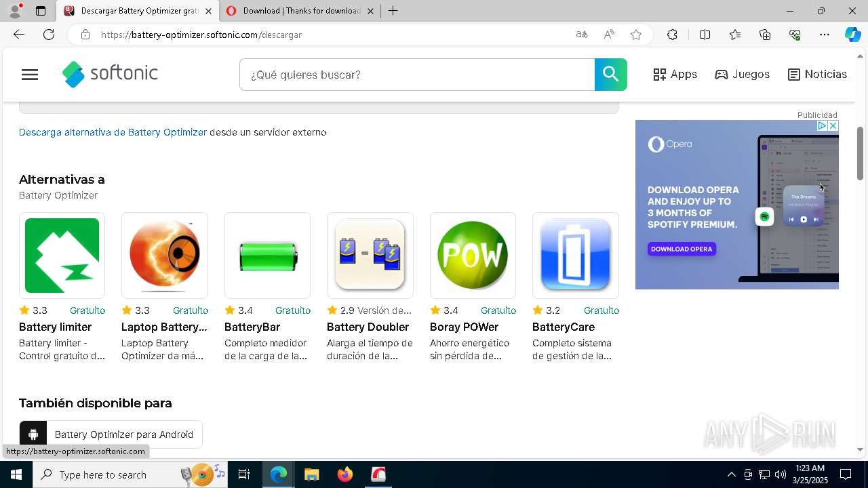Open the Boray POWer icon

473,256
